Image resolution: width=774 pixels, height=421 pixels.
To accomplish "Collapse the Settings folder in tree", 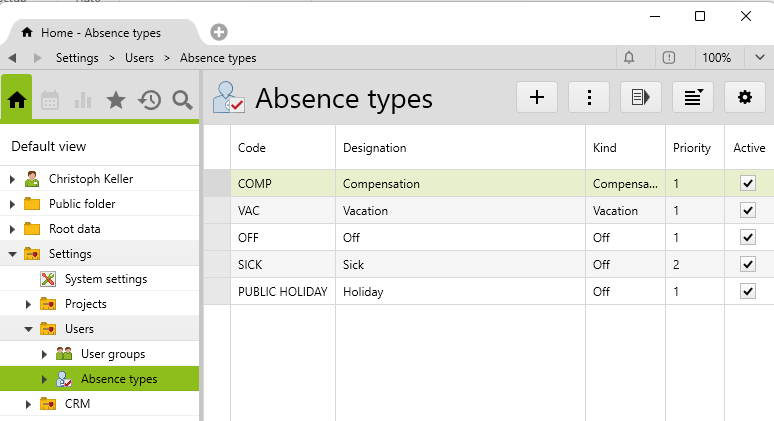I will click(x=13, y=254).
